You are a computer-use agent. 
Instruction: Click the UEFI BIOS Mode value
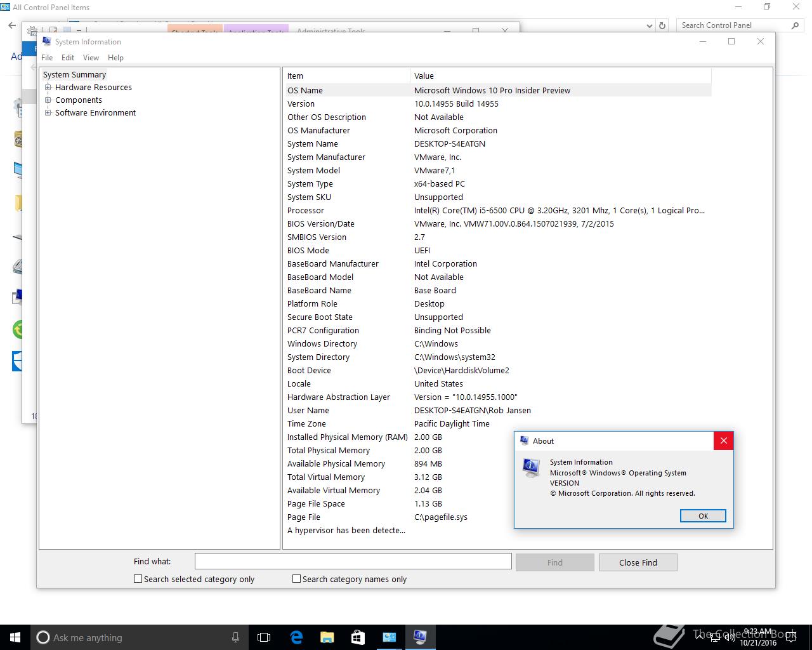[422, 251]
